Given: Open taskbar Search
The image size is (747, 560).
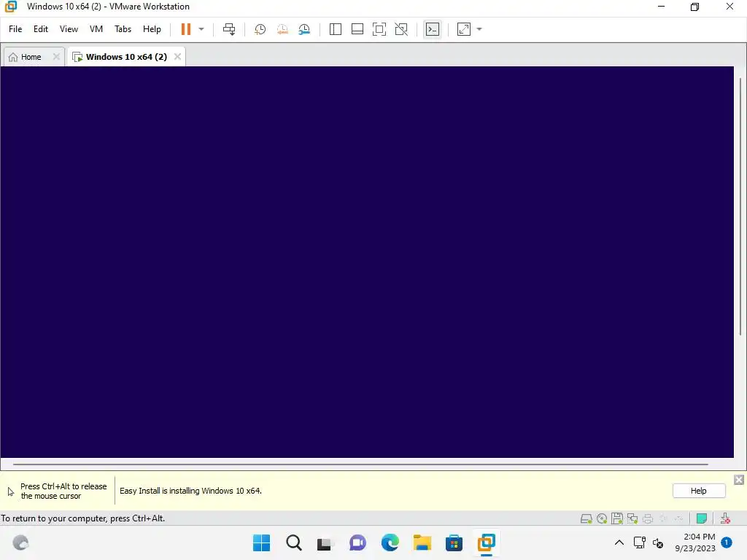Looking at the screenshot, I should (294, 542).
